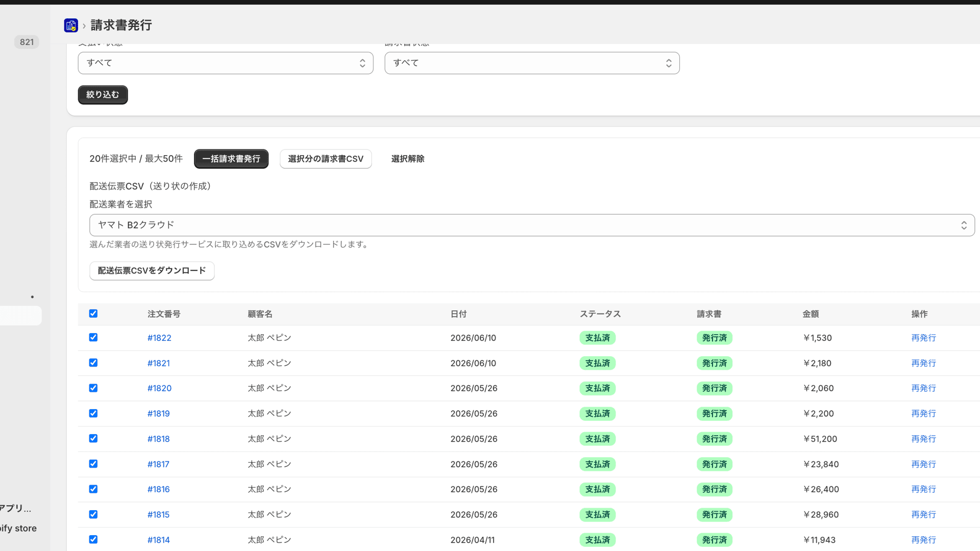Click 再発行 for order #1820
Viewport: 980px width, 551px height.
(923, 388)
